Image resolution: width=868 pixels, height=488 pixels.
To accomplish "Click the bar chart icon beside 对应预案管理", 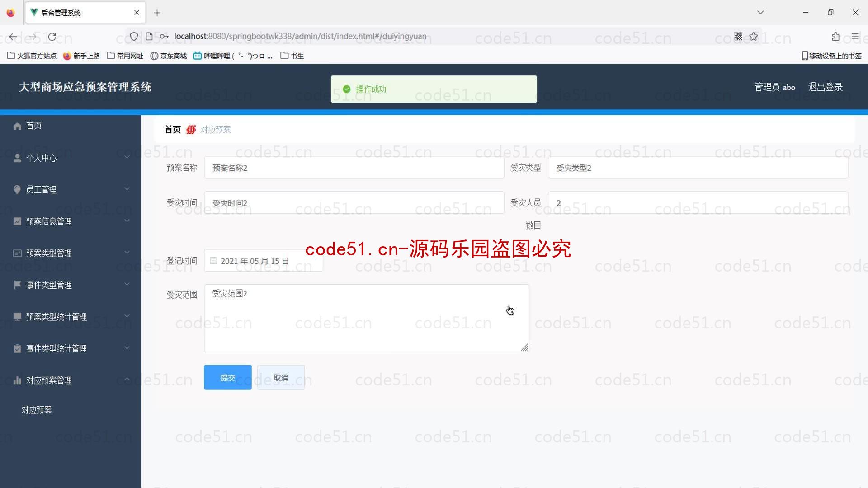I will [x=17, y=380].
